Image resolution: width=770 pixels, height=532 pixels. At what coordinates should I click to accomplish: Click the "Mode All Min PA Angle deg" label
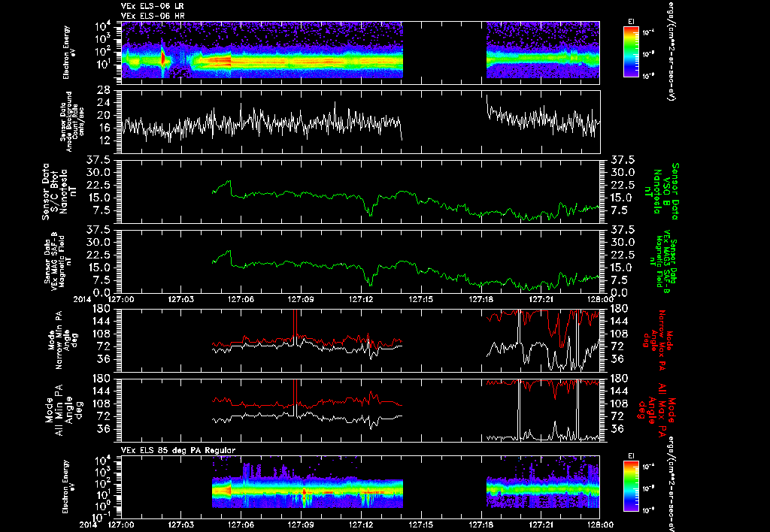click(x=63, y=410)
